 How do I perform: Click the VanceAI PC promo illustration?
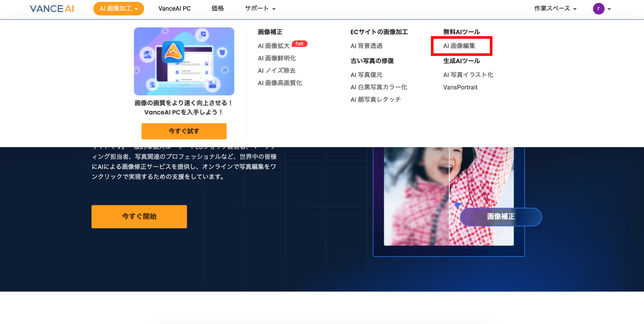point(184,61)
